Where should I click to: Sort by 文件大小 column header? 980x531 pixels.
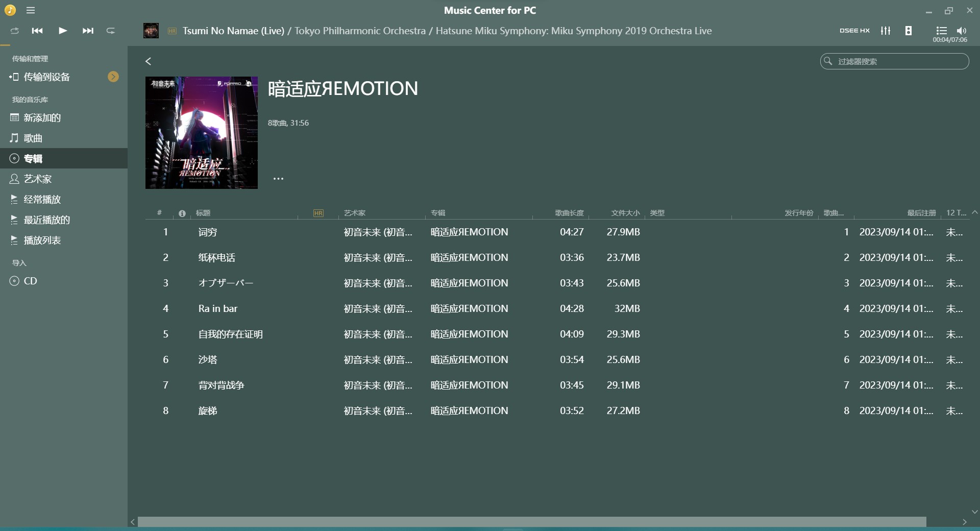click(x=625, y=213)
